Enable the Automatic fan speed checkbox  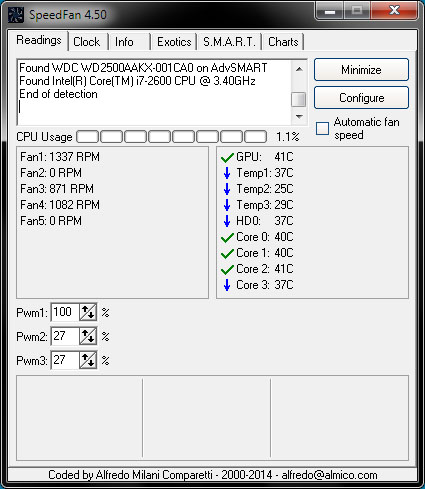coord(322,129)
